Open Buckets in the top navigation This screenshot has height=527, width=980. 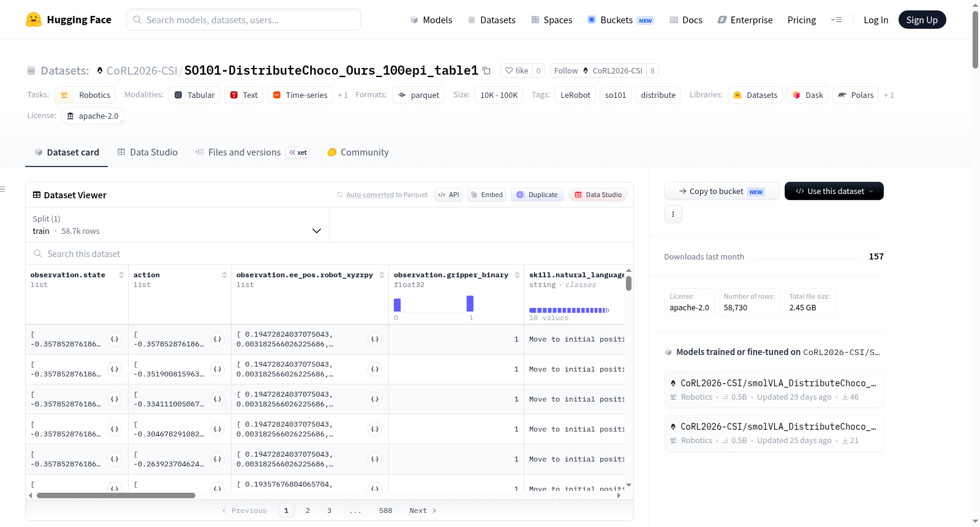pyautogui.click(x=620, y=20)
